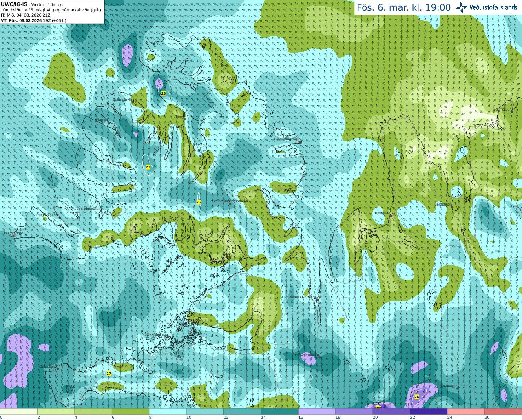Select the olive green 6–8 legend swatch
The width and height of the screenshot is (522, 420).
(x=130, y=411)
